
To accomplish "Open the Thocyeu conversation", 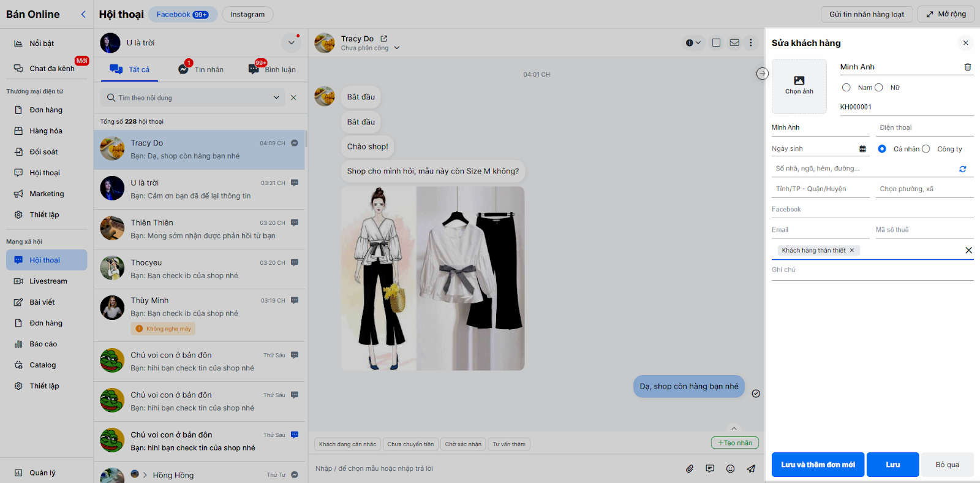I will 200,269.
